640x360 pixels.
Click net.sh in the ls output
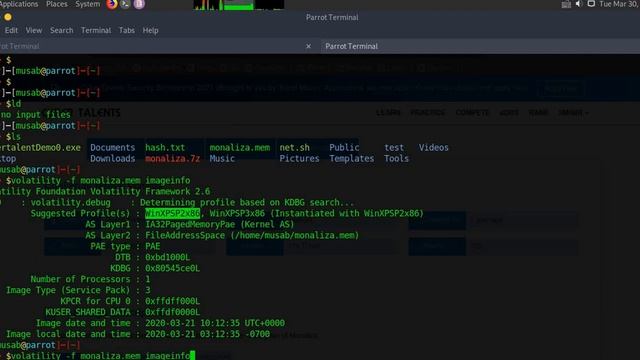294,147
